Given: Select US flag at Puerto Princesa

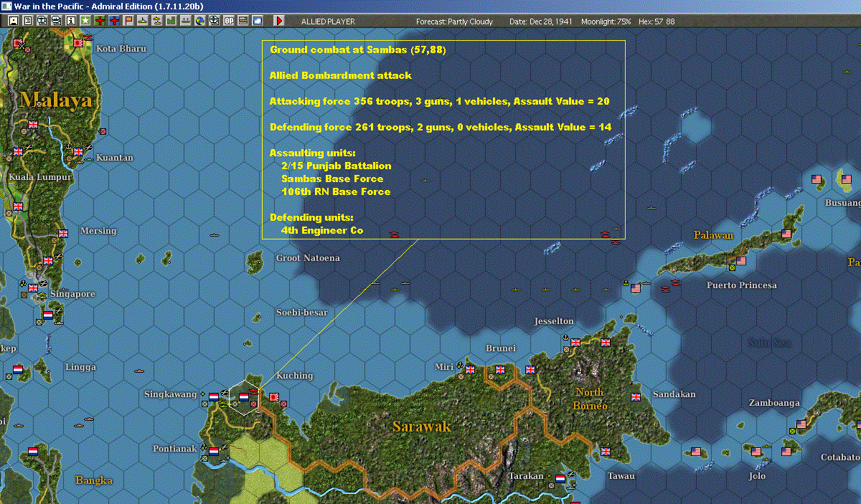Looking at the screenshot, I should 741,261.
